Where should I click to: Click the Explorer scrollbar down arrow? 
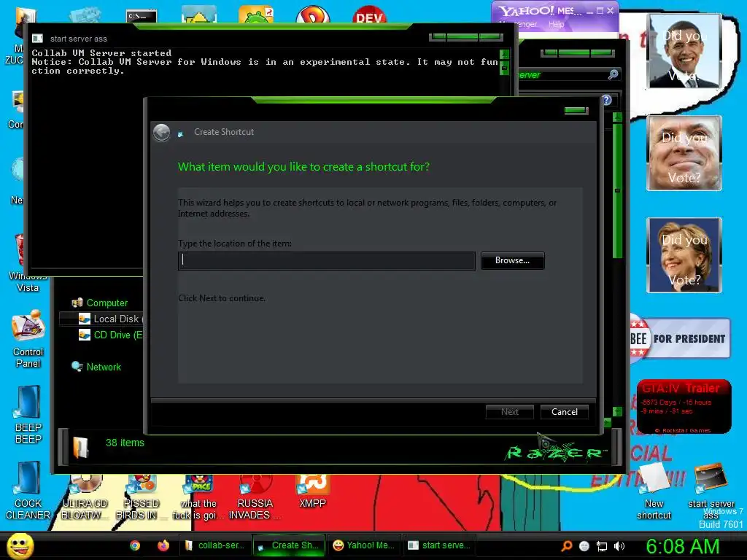(x=617, y=411)
